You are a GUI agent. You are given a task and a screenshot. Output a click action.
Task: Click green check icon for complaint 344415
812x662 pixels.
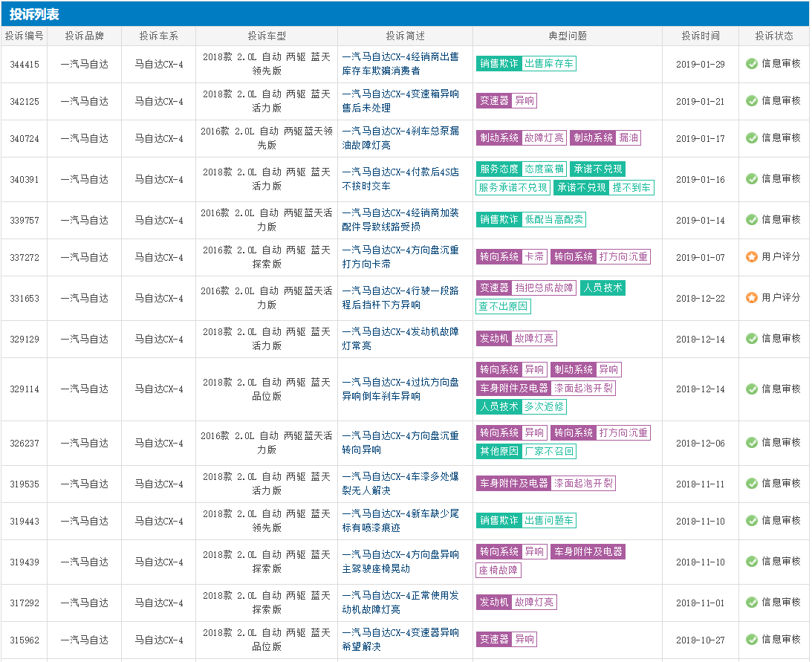click(x=751, y=64)
